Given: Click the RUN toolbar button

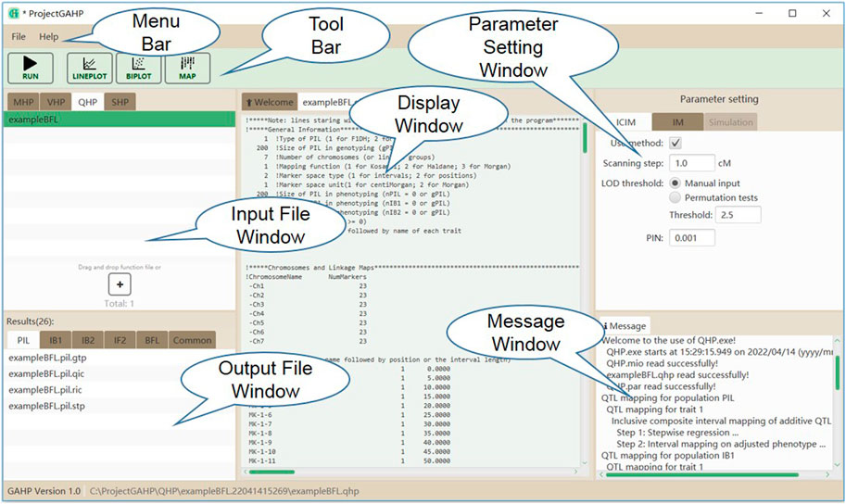Looking at the screenshot, I should [31, 68].
